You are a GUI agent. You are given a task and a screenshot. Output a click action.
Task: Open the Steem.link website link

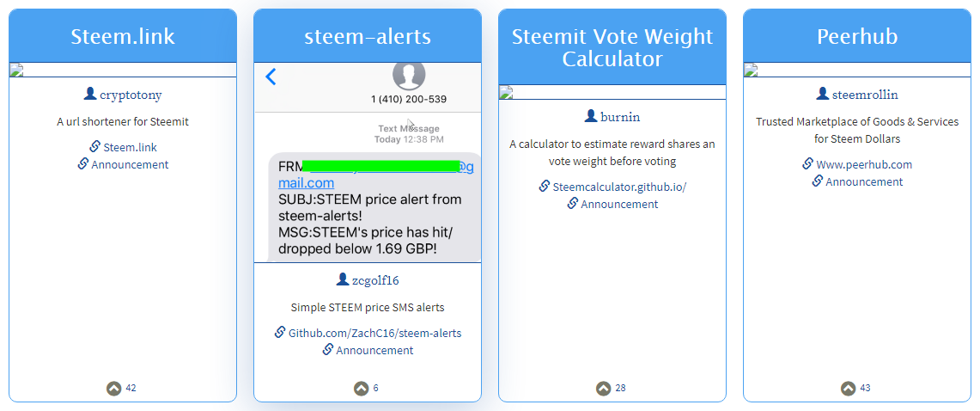130,147
